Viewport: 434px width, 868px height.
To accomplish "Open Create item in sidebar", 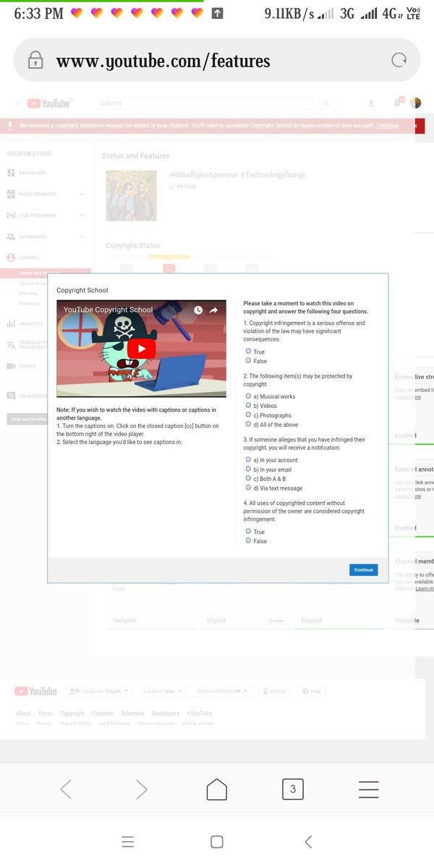I will tap(22, 366).
